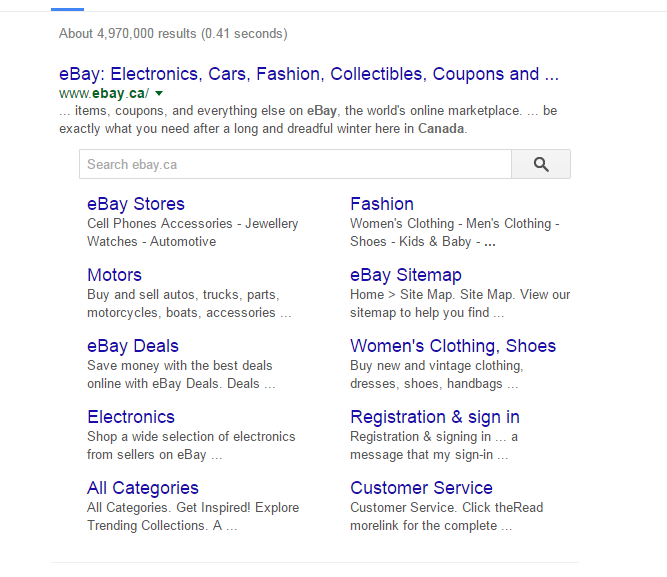The width and height of the screenshot is (667, 577).
Task: Go to the Motors sitelink
Action: click(114, 275)
